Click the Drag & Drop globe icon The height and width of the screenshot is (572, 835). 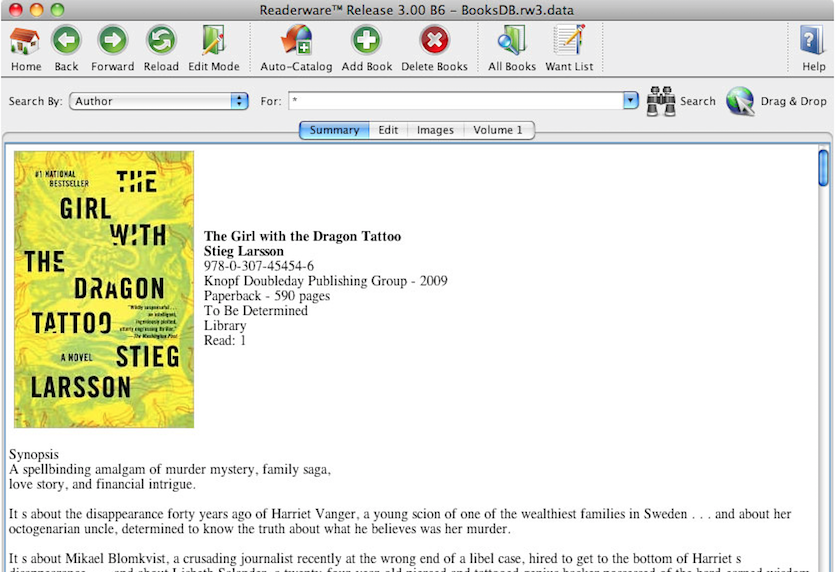pyautogui.click(x=740, y=101)
